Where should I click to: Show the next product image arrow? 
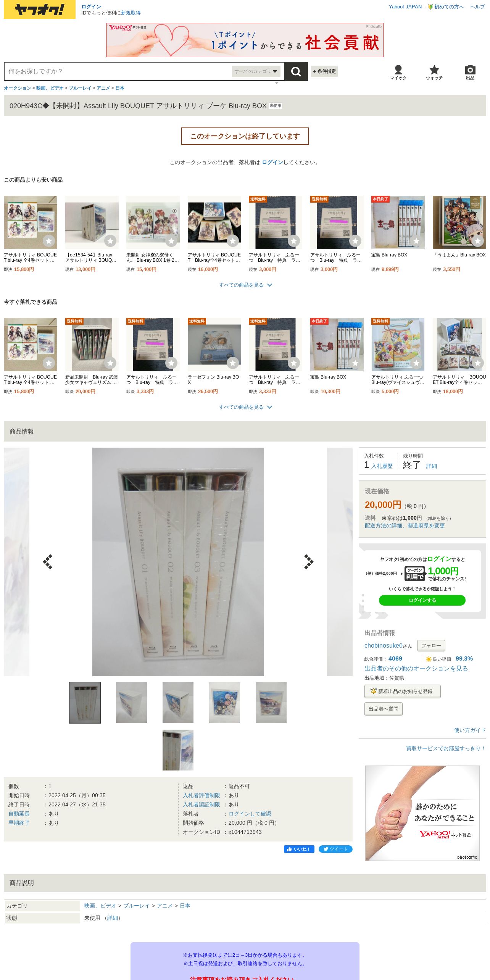pyautogui.click(x=308, y=562)
